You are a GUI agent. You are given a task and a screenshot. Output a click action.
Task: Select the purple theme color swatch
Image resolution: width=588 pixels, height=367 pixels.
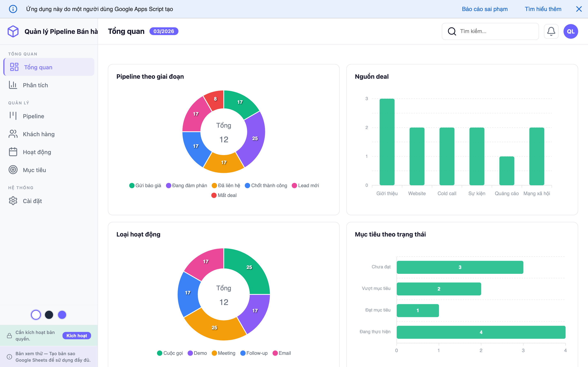click(62, 315)
